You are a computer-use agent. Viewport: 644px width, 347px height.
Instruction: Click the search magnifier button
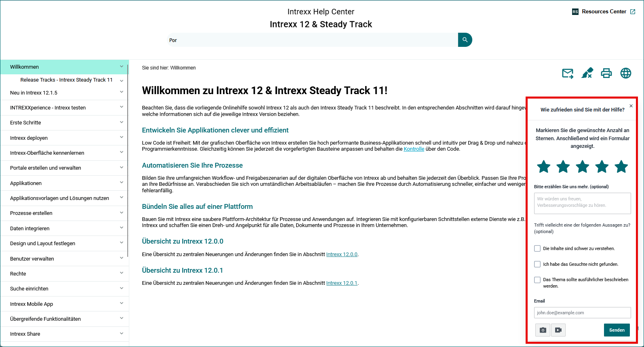(465, 40)
